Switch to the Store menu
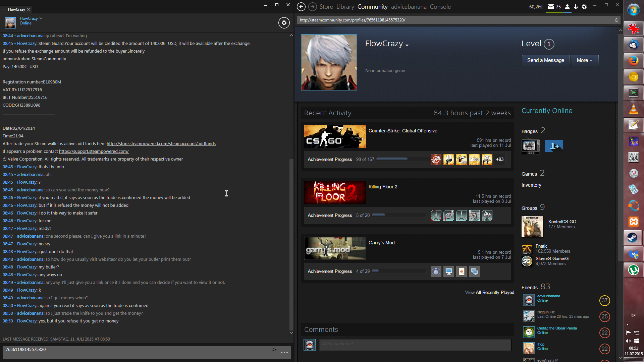Screen dimensions: 644x362 tap(326, 7)
